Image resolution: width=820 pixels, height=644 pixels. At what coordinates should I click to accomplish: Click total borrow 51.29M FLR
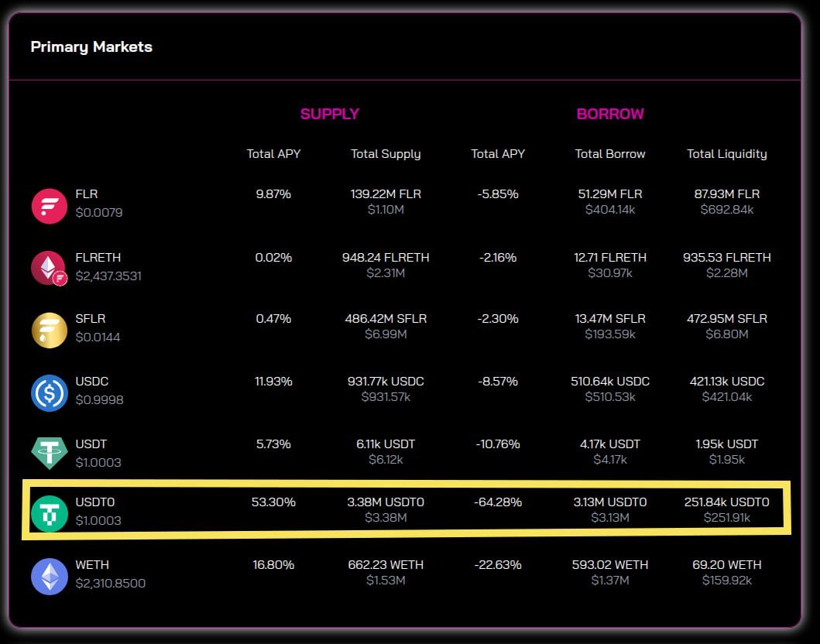click(609, 194)
